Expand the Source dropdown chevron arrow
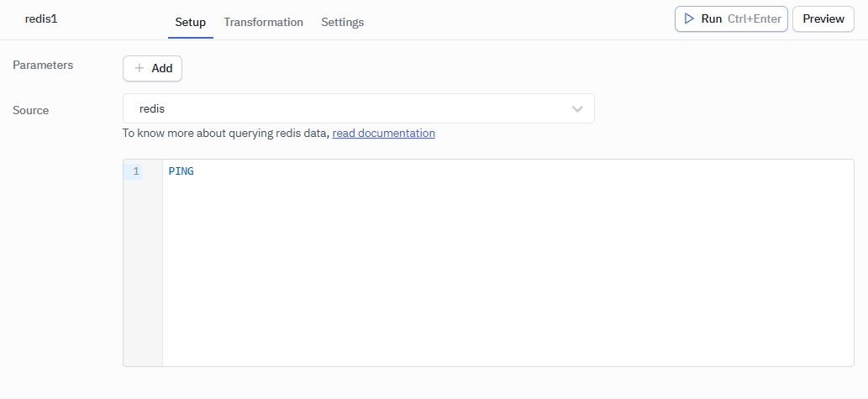This screenshot has width=868, height=399. [x=577, y=109]
